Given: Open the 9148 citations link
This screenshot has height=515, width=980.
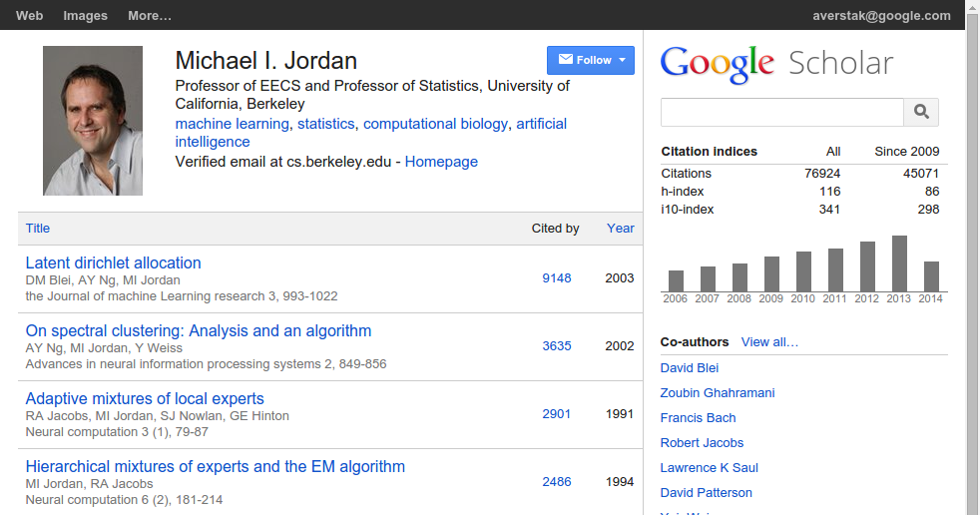Looking at the screenshot, I should [556, 278].
